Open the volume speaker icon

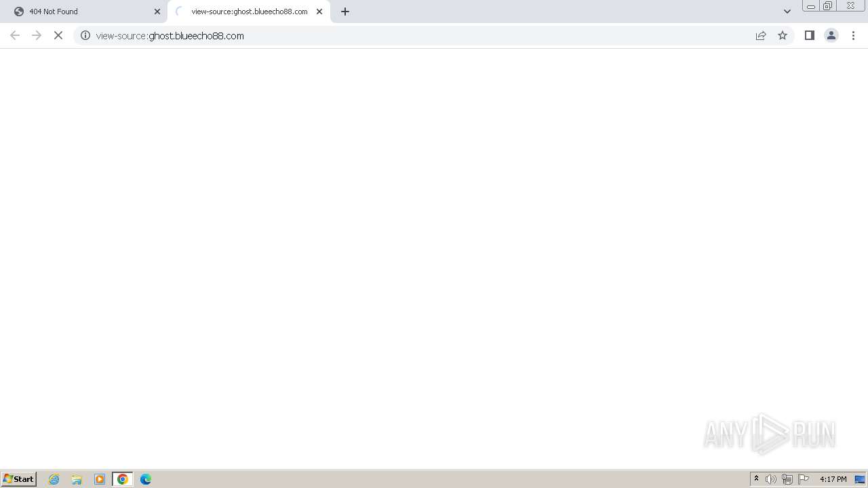[771, 479]
